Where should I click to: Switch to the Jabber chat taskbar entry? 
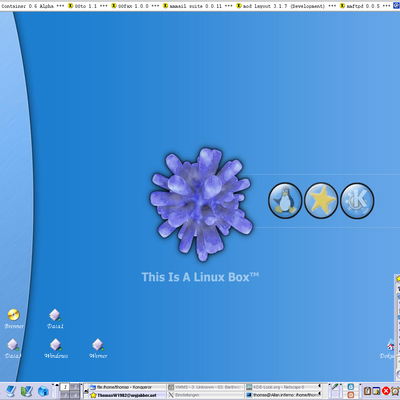coord(128,395)
